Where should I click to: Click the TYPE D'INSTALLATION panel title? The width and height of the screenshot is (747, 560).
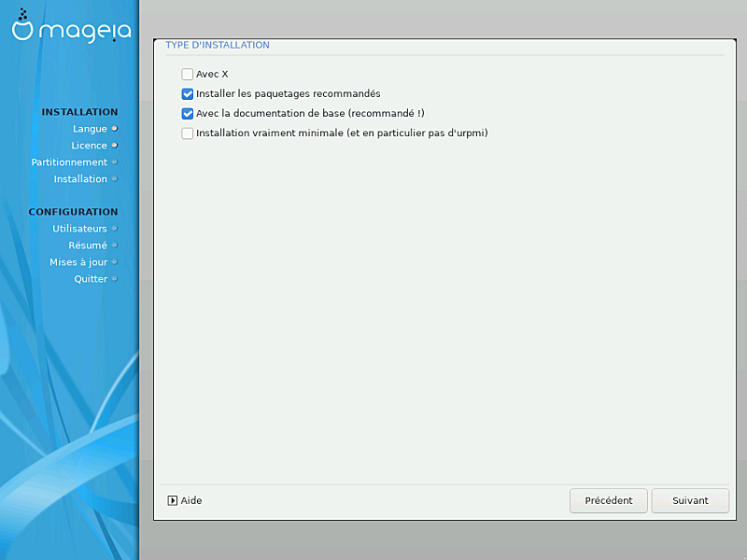point(218,45)
